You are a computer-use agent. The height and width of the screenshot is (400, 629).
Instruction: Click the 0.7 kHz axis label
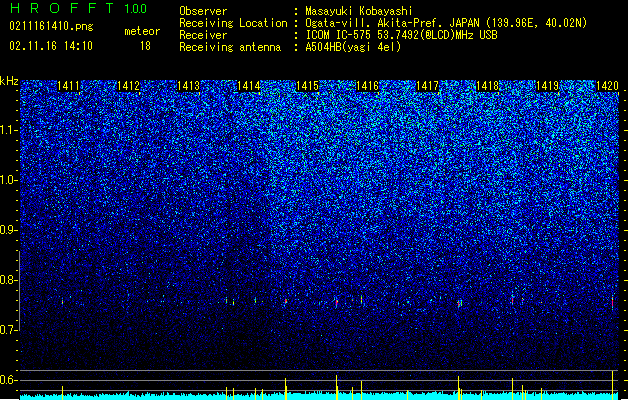(x=9, y=330)
